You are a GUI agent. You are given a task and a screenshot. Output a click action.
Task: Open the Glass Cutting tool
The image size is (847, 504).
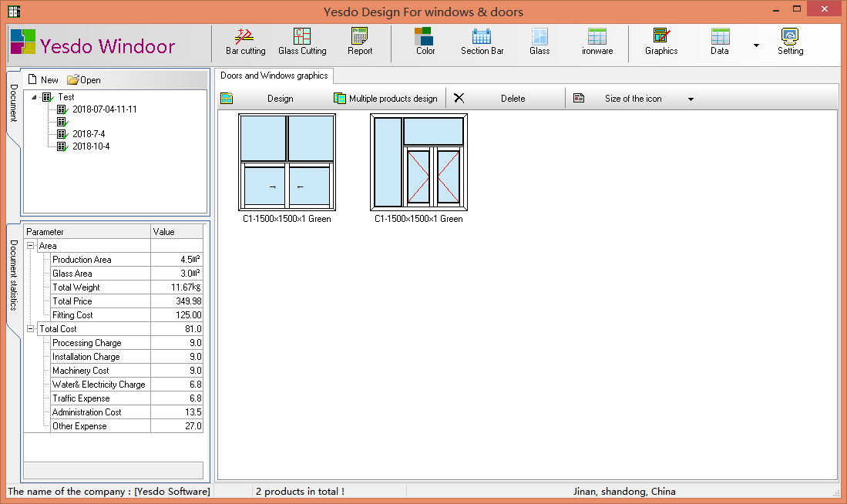point(302,42)
